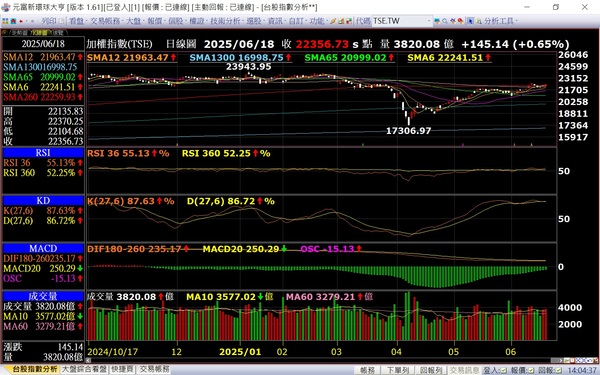Image resolution: width=600 pixels, height=375 pixels.
Task: Click the colorful grid icon at toolbar start
Action: click(5, 21)
